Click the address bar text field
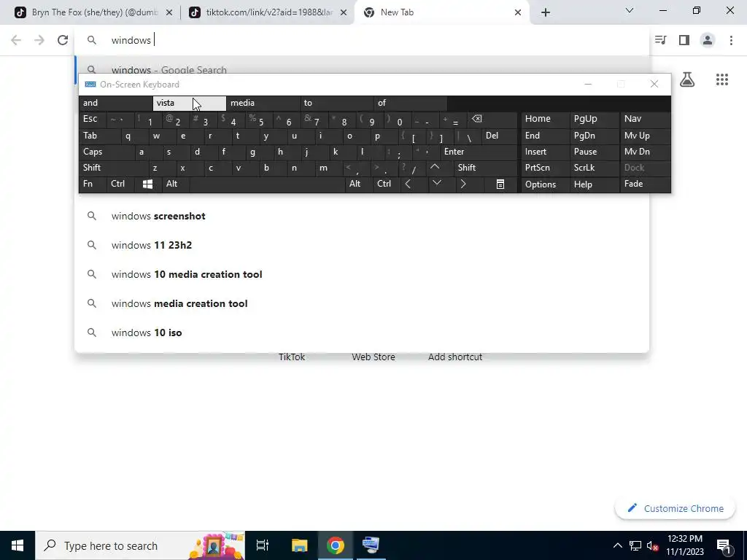 [x=362, y=40]
